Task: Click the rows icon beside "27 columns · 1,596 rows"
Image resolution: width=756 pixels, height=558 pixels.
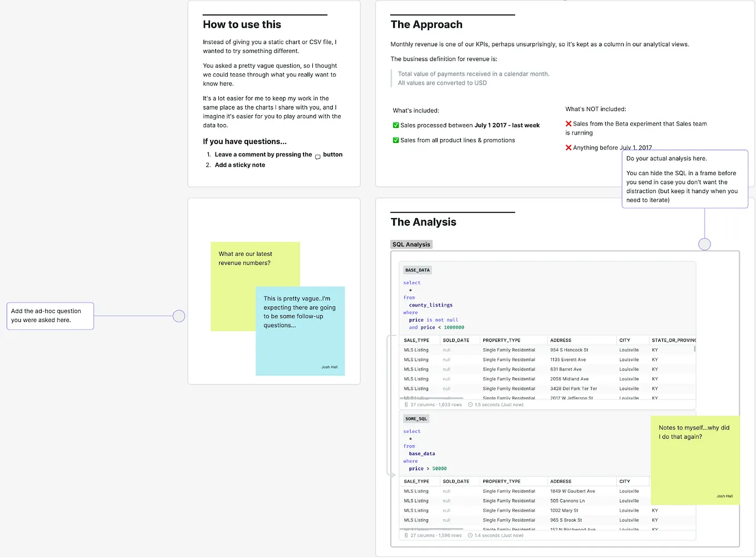Action: click(406, 535)
